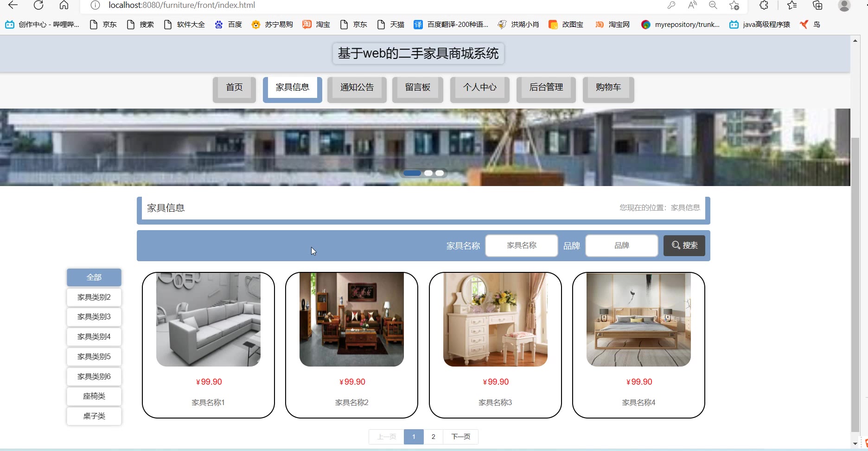Select the third carousel indicator dot
Viewport: 868px width, 451px height.
pos(440,173)
